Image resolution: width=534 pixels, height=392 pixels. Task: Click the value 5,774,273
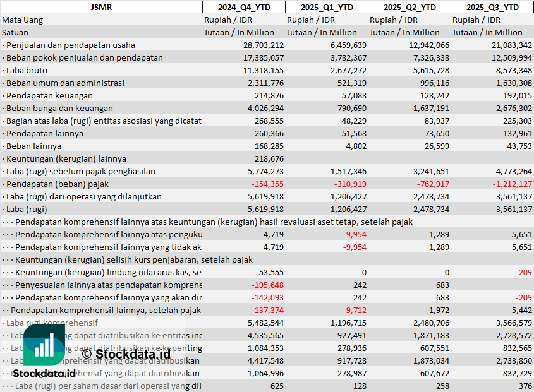[265, 171]
